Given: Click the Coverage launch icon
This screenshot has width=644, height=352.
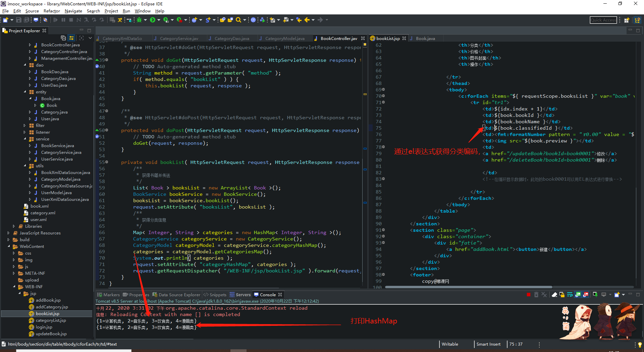Looking at the screenshot, I should 166,20.
